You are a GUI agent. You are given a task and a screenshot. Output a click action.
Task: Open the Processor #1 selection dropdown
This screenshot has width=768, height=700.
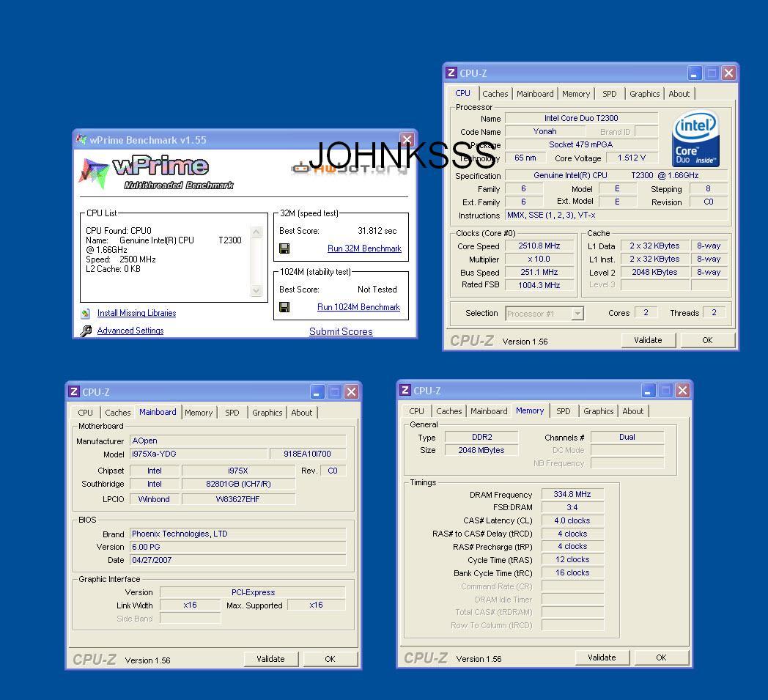(578, 314)
